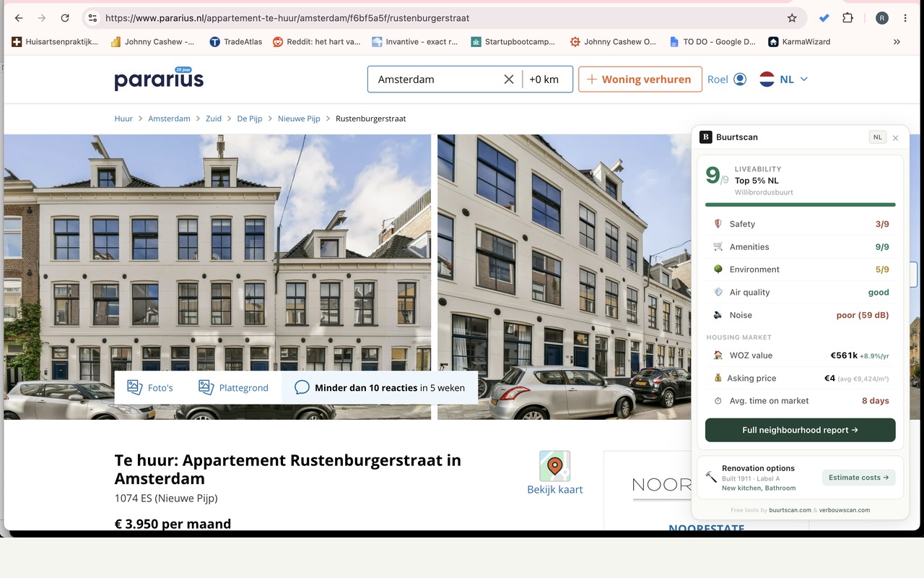Click the Buurtscan B logo
Screen dimensions: 924x578
coord(705,137)
